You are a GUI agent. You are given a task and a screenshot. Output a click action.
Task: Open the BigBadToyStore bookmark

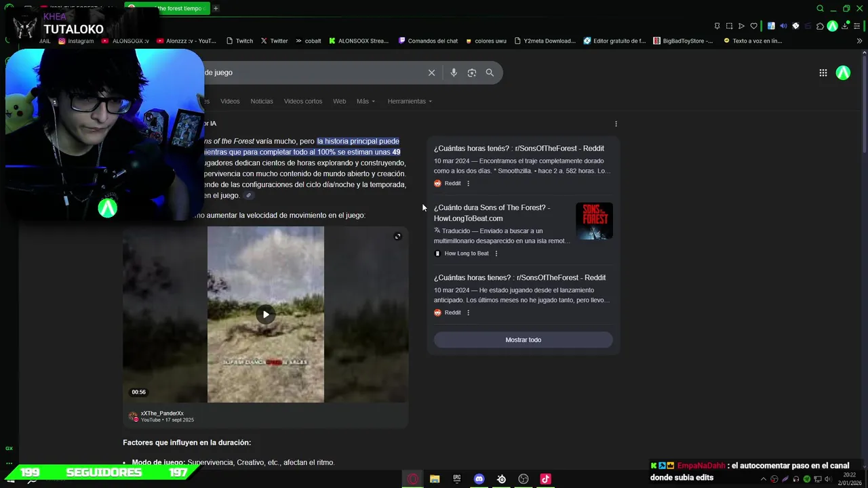click(x=683, y=41)
